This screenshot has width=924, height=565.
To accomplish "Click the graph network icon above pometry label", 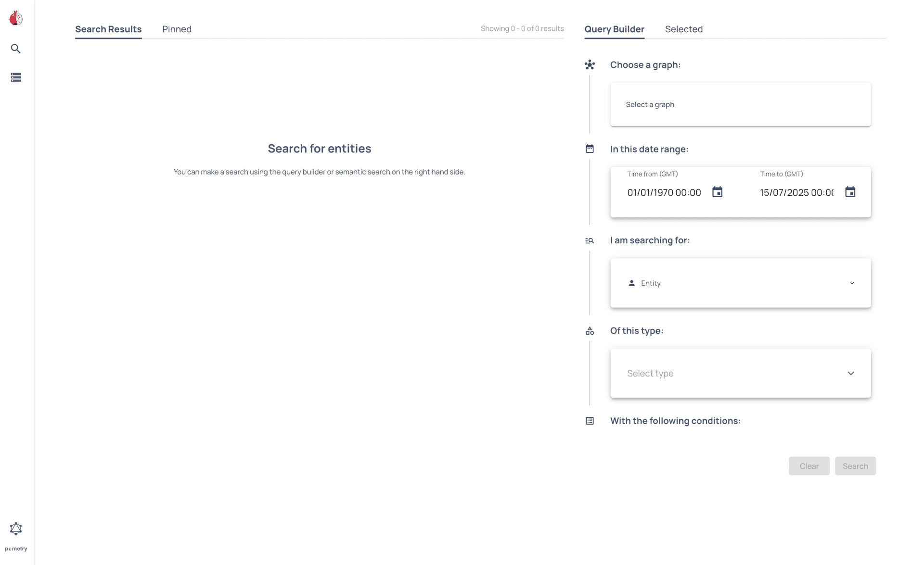I will 16,528.
